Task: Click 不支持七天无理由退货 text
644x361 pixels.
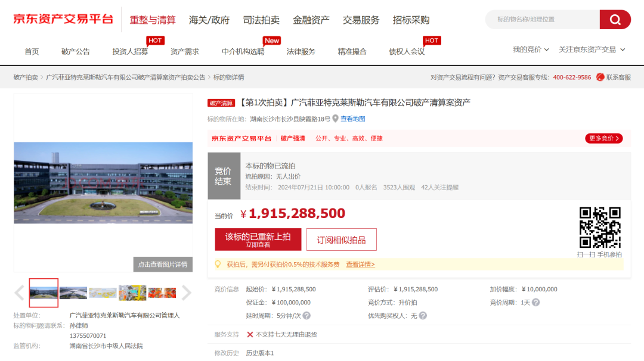Action: pos(286,334)
